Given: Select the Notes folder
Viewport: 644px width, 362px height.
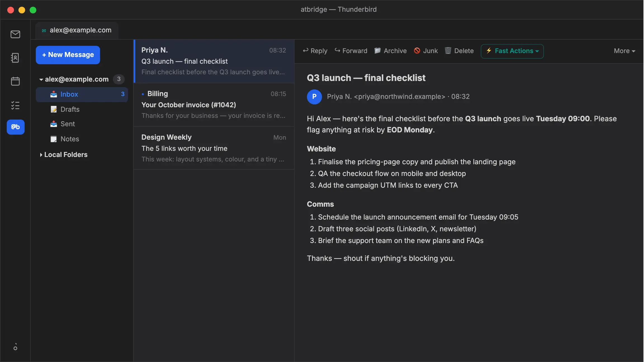Looking at the screenshot, I should (x=82, y=139).
